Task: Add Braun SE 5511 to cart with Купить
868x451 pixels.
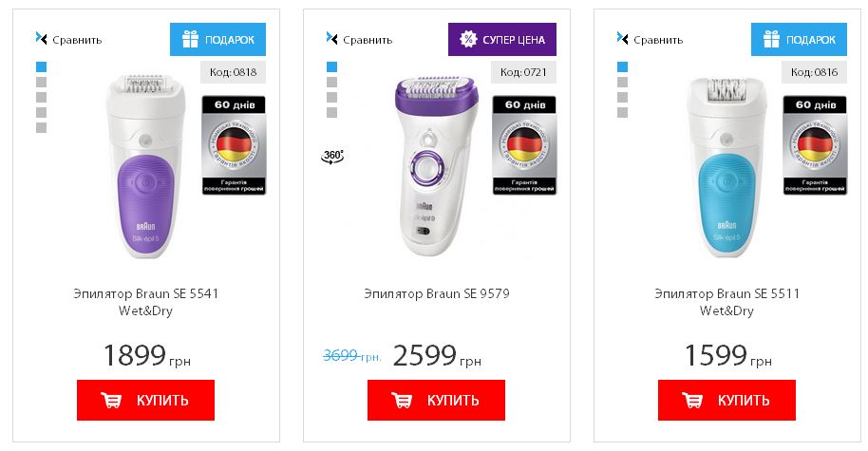Action: pos(726,400)
